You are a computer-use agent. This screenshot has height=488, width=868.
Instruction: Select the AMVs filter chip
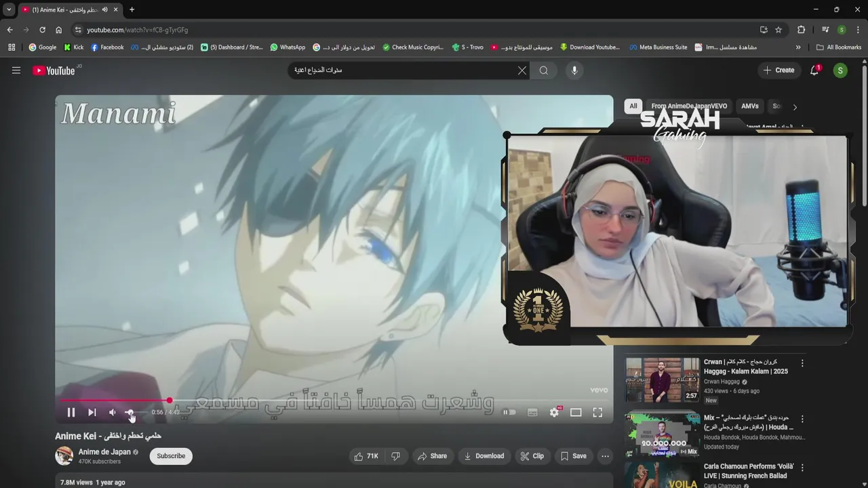(750, 106)
